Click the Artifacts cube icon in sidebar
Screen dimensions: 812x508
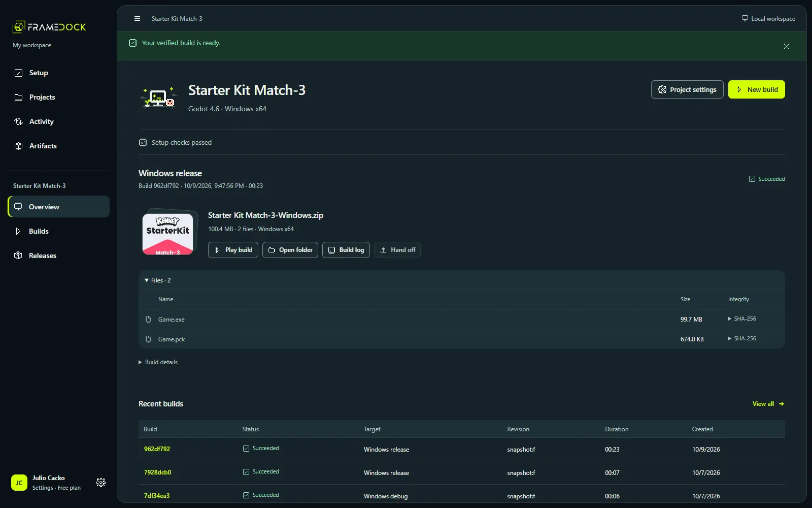pyautogui.click(x=19, y=146)
